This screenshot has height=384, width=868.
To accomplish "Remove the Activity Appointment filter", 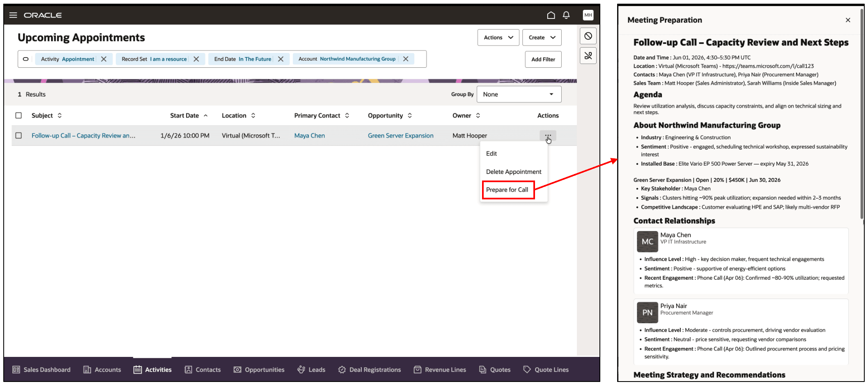I will (103, 59).
